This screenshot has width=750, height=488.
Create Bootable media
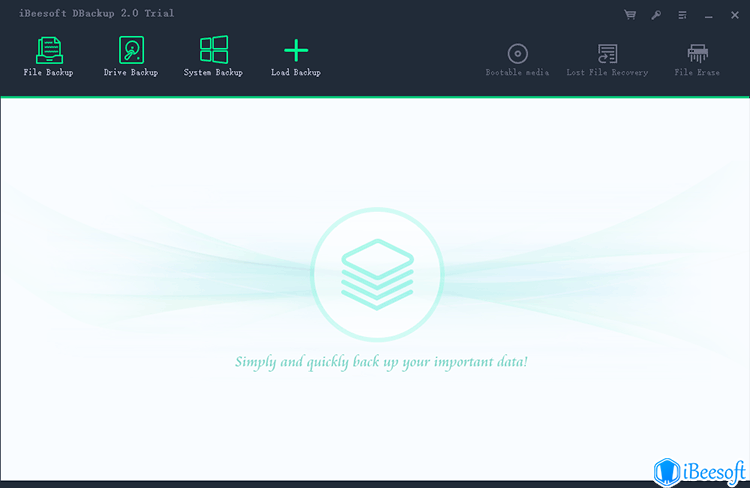[x=517, y=59]
